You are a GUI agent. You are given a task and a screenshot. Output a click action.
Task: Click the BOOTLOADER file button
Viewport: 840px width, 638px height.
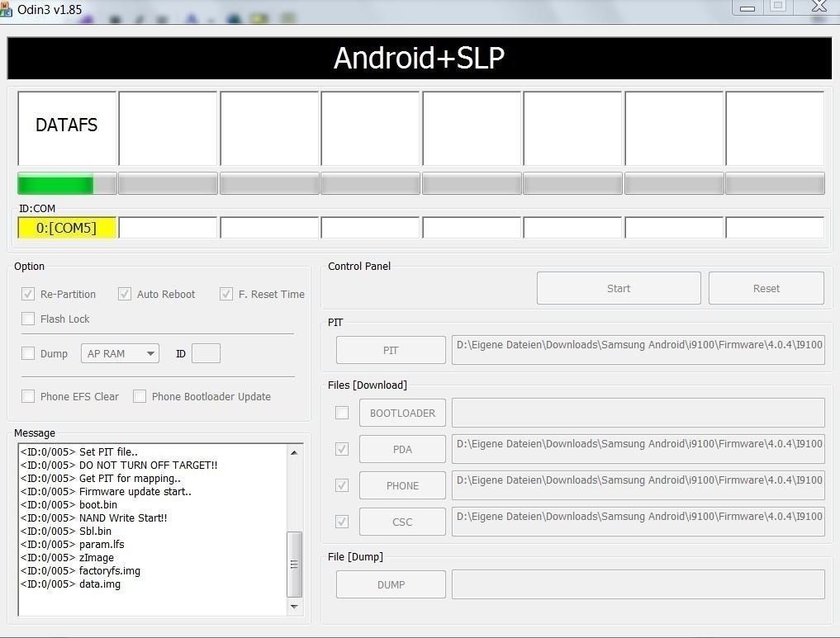(402, 413)
